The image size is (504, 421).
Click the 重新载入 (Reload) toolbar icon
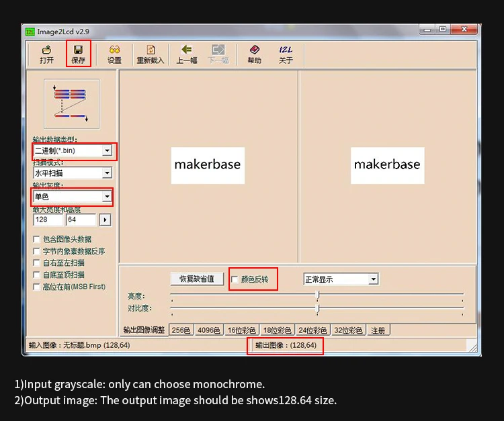pyautogui.click(x=151, y=54)
